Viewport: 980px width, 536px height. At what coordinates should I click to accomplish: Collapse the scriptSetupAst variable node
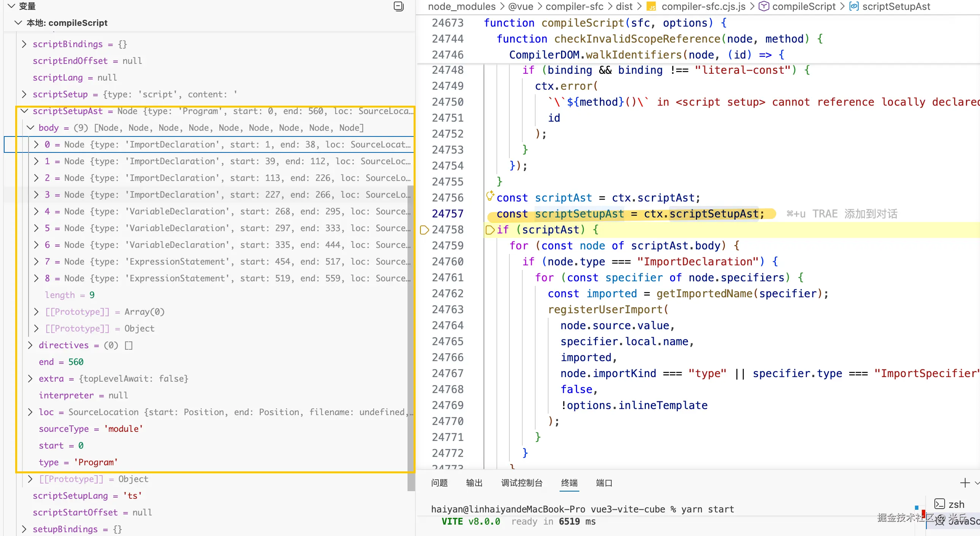point(24,111)
